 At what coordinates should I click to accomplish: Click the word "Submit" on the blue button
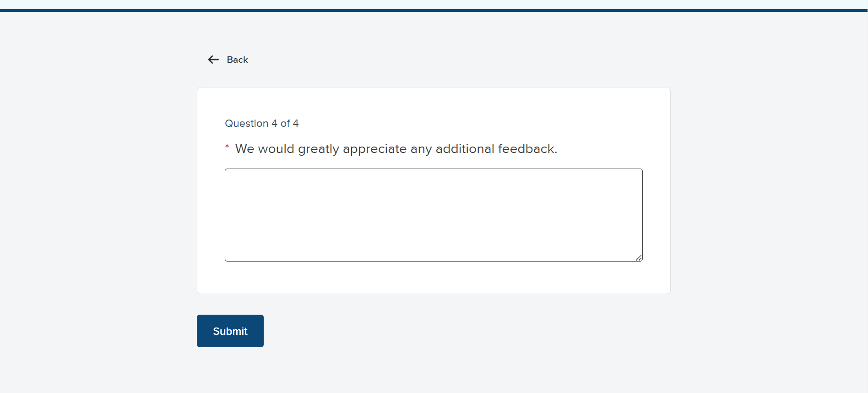(x=230, y=331)
